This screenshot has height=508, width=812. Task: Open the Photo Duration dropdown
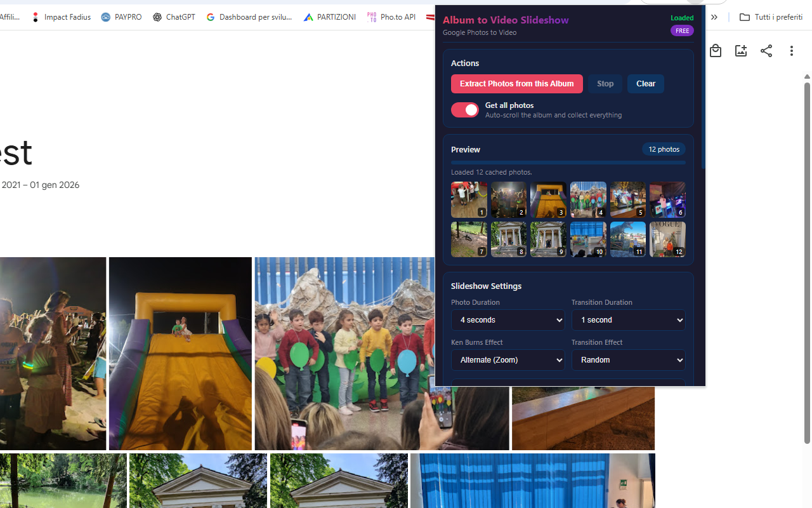click(507, 320)
